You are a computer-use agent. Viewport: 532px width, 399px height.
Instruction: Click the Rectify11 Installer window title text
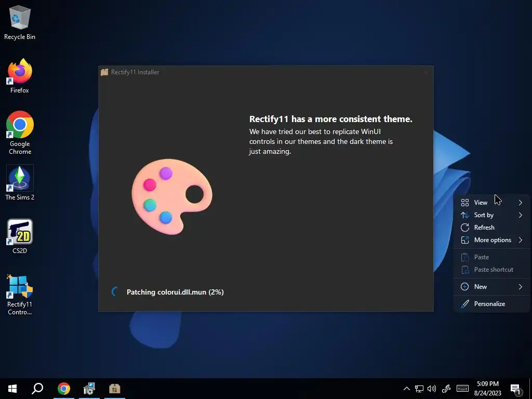[135, 72]
